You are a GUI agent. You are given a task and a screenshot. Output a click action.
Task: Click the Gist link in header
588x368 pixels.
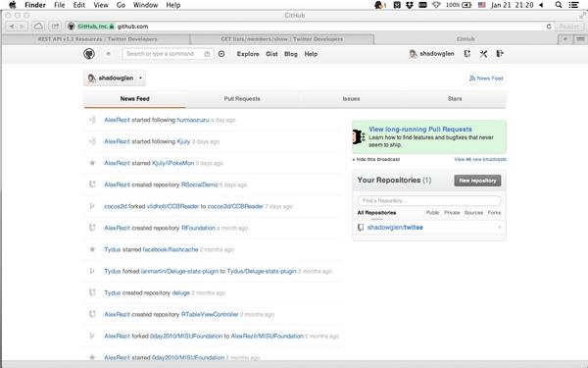271,54
